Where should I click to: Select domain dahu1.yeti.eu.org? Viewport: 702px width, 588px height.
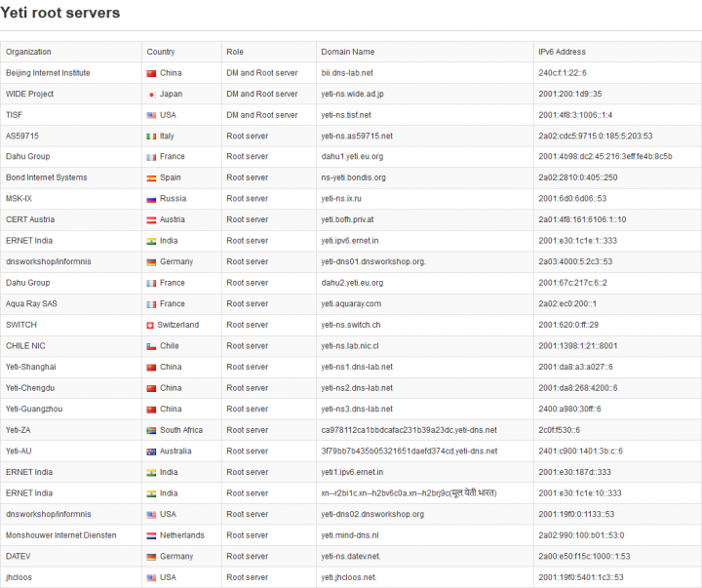pyautogui.click(x=352, y=157)
